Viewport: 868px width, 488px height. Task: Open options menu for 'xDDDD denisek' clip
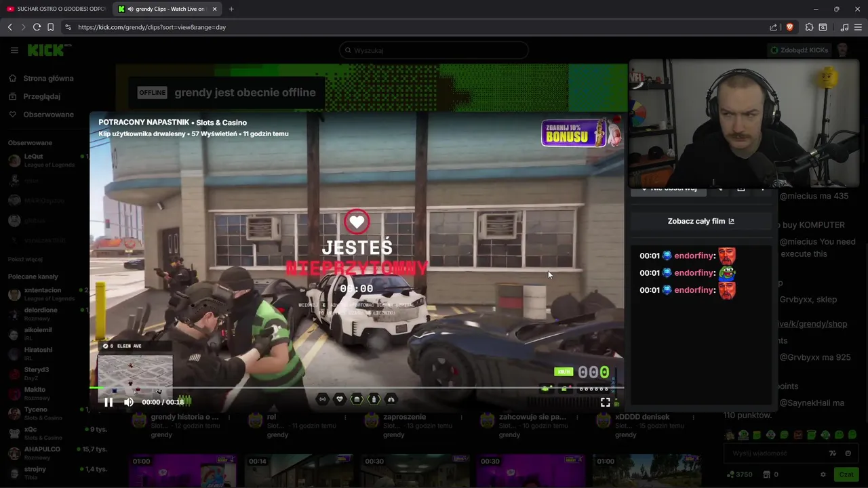click(692, 418)
